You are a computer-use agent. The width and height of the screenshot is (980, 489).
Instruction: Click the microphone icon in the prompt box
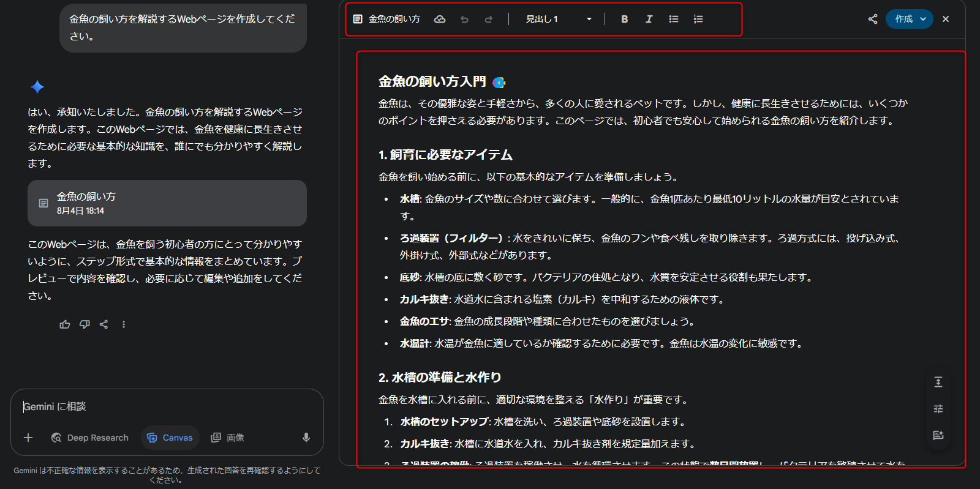(x=306, y=438)
